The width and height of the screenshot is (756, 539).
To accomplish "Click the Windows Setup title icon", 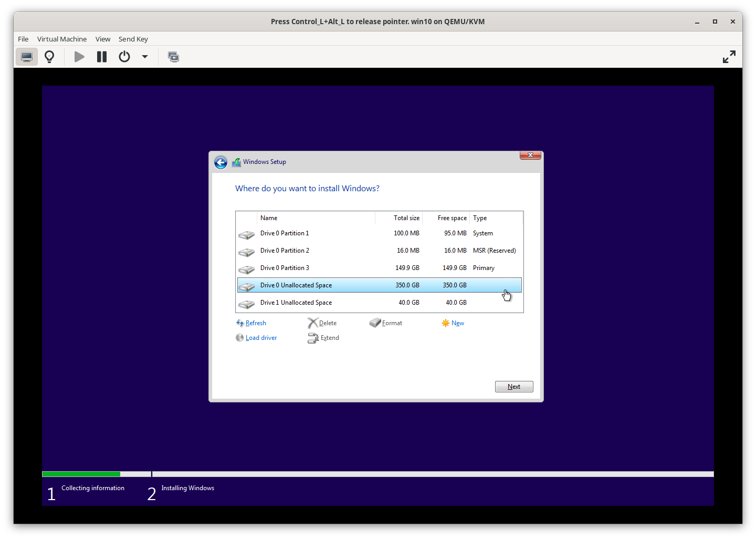I will (x=236, y=162).
